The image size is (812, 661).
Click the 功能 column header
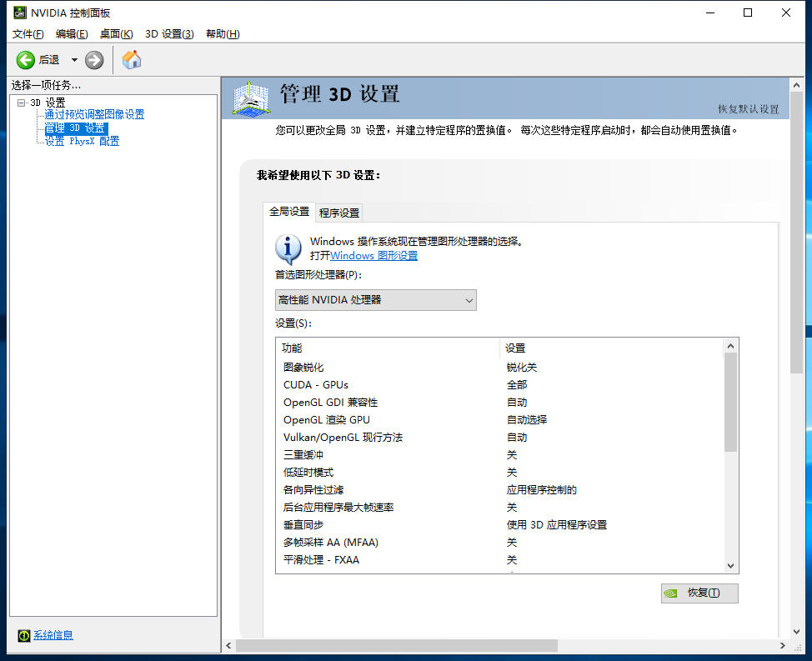click(x=388, y=348)
